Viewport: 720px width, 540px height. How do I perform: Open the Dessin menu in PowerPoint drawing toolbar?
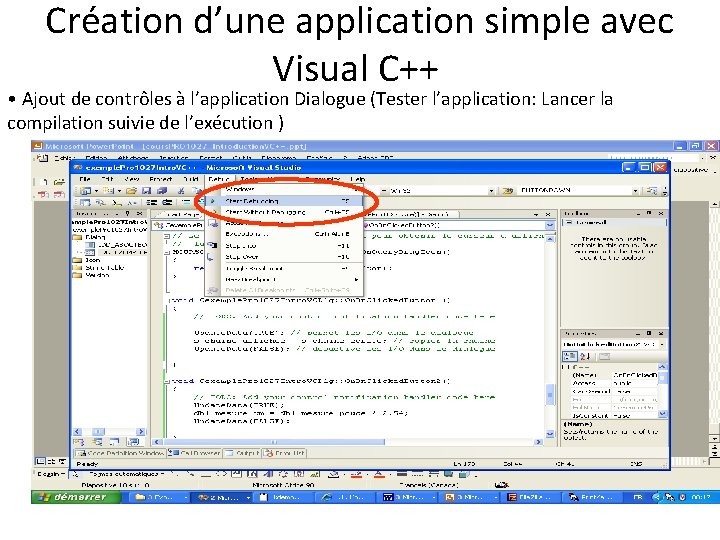[50, 474]
